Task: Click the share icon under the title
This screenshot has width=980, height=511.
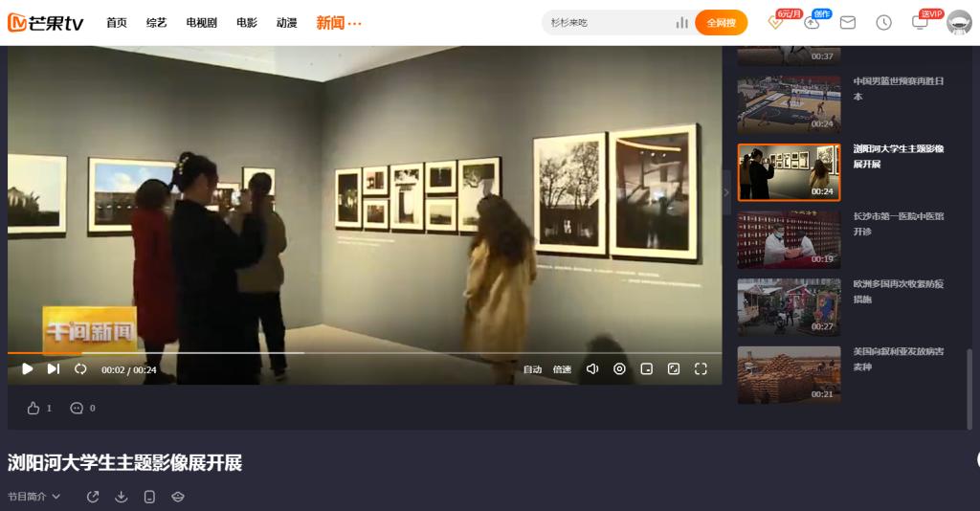Action: point(93,497)
